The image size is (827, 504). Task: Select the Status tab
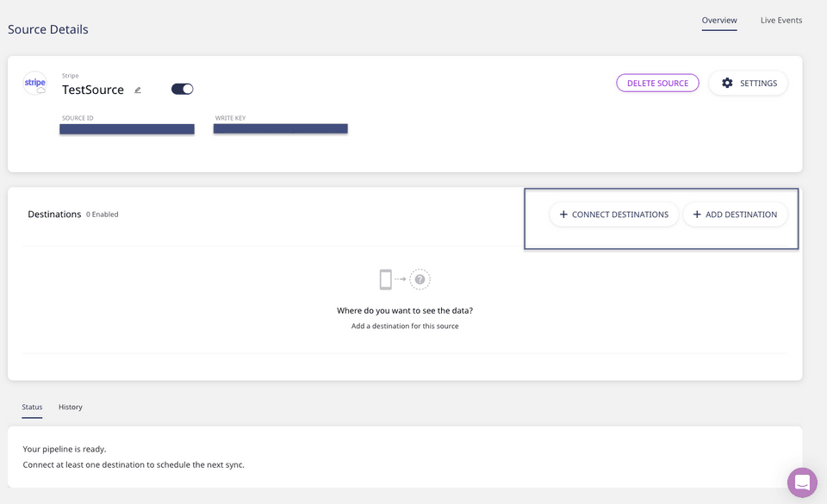(32, 407)
